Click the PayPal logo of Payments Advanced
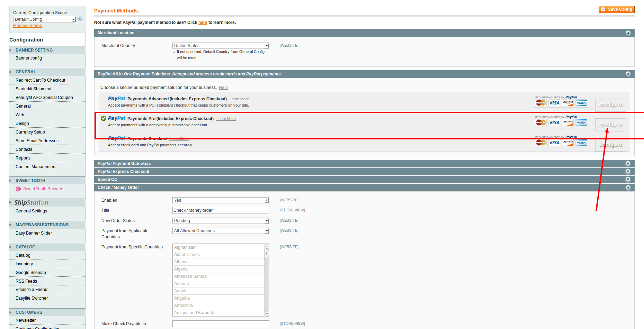The image size is (644, 329). (x=117, y=99)
